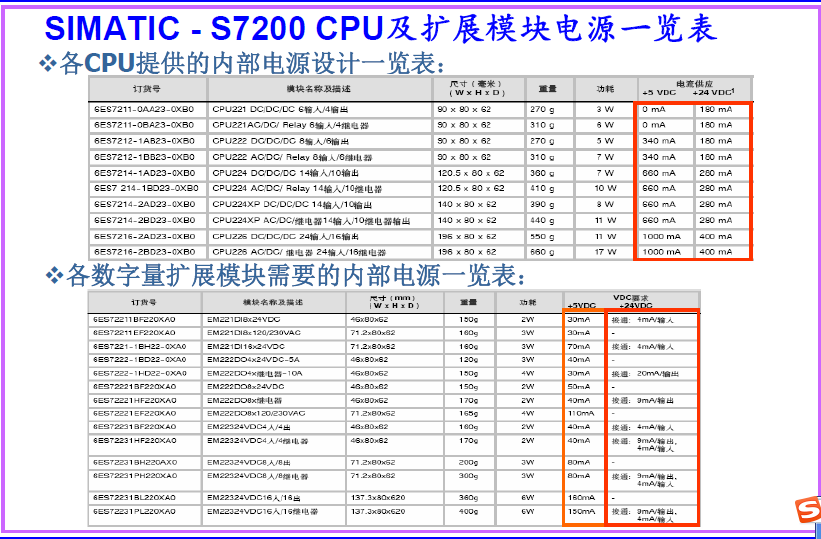Select the "EM222DO4x24VDC-5A" module name
Screen dimensions: 821x539
(251, 360)
